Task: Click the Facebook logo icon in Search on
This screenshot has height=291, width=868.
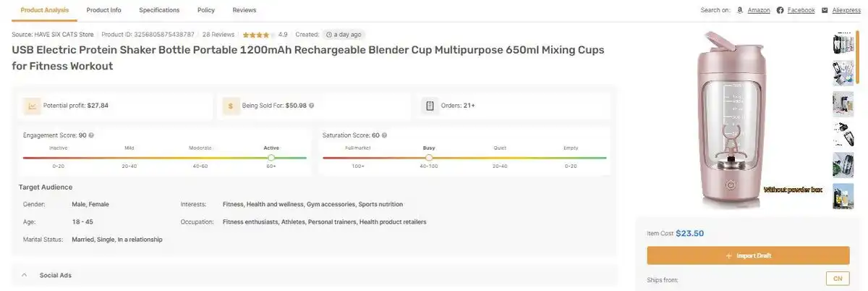Action: coord(780,10)
